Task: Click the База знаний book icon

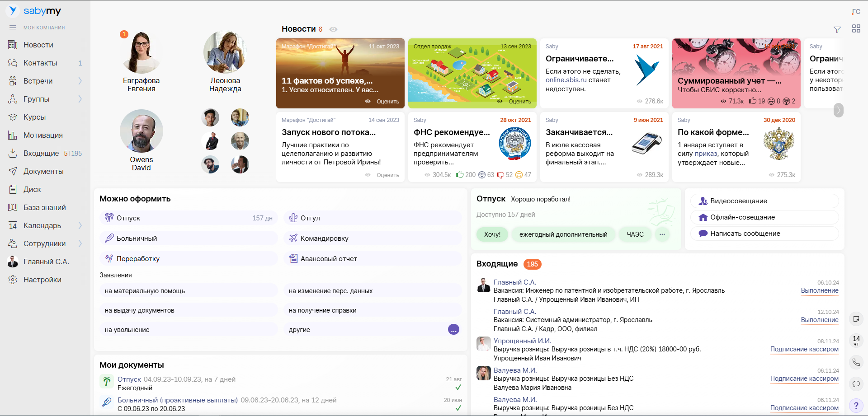Action: (x=13, y=207)
